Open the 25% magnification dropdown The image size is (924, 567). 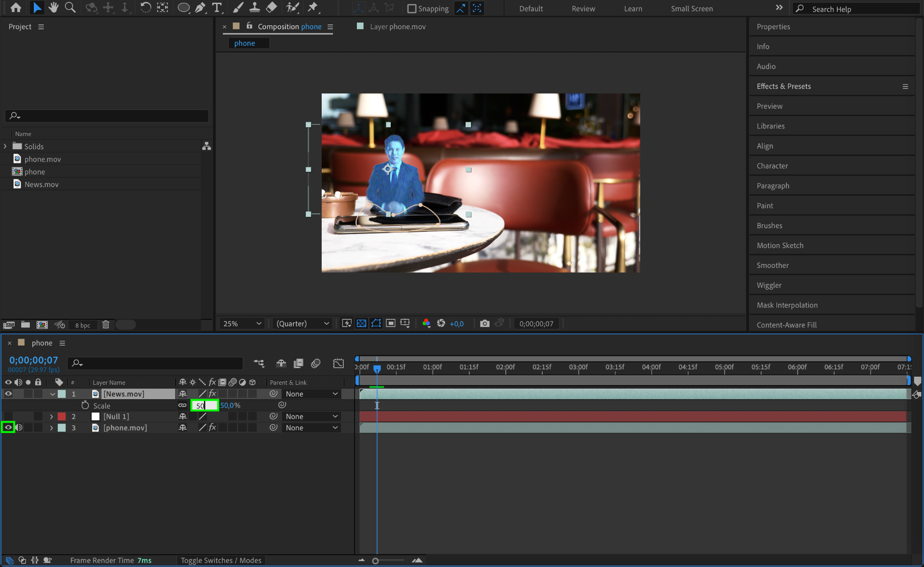(242, 323)
